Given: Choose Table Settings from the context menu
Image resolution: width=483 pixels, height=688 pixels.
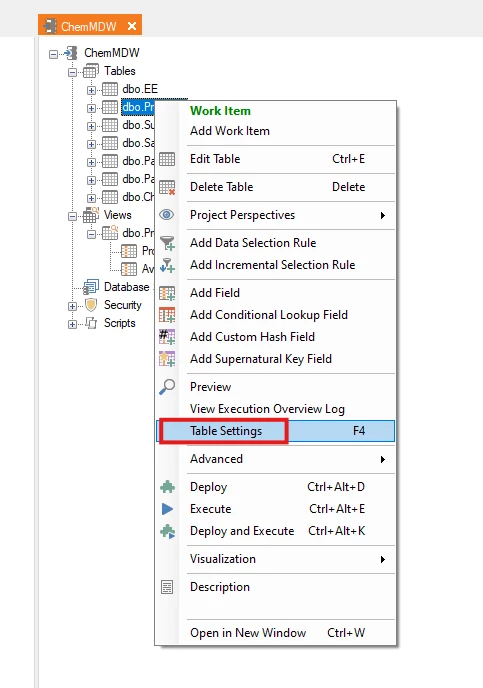Looking at the screenshot, I should point(275,431).
